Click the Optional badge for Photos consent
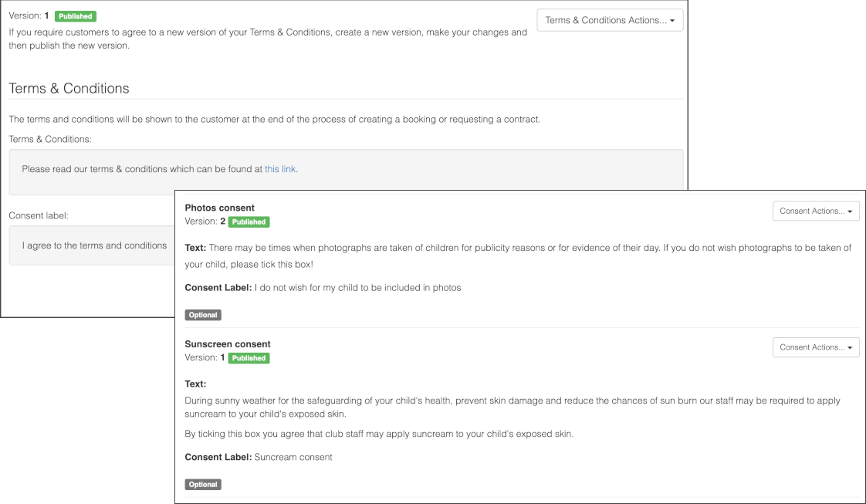Viewport: 866px width, 504px height. pos(203,315)
